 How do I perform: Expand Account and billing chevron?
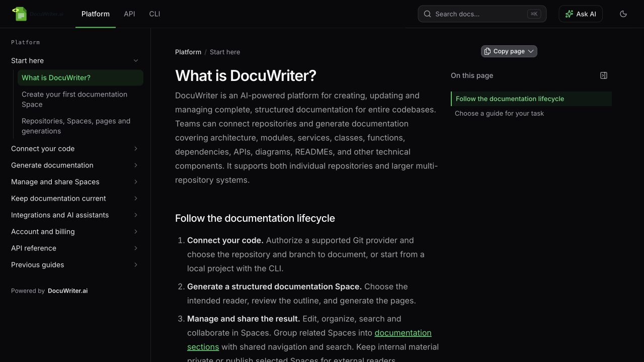point(136,232)
